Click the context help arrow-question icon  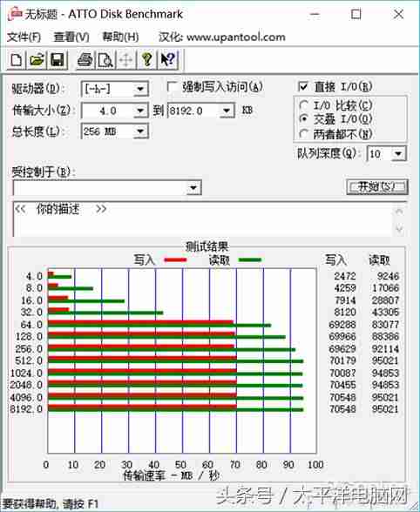pyautogui.click(x=168, y=60)
